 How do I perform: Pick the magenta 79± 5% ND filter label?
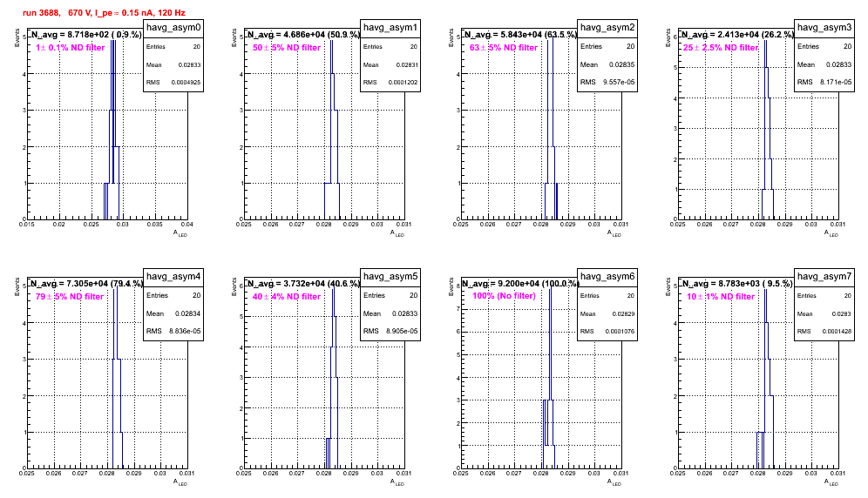(70, 297)
